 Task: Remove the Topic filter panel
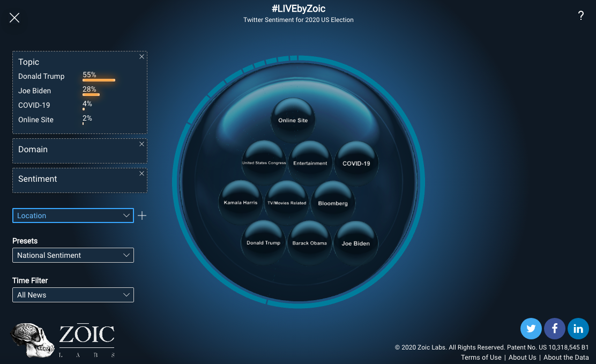(x=141, y=57)
